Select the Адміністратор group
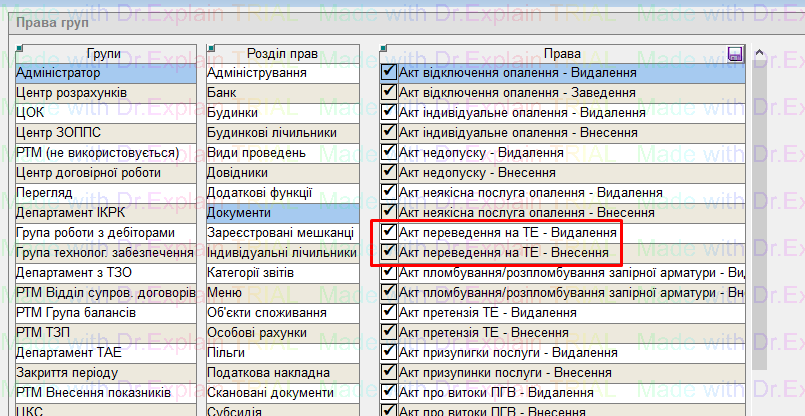805x416 pixels. [x=104, y=73]
